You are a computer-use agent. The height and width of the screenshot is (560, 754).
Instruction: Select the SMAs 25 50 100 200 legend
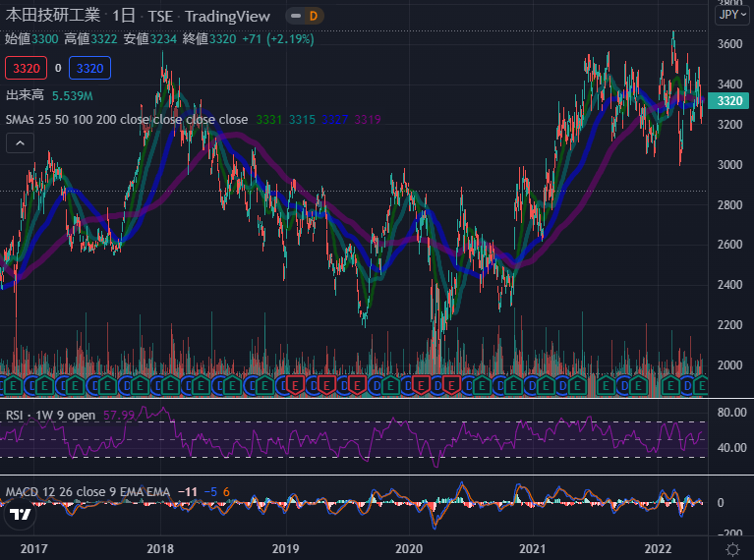127,119
